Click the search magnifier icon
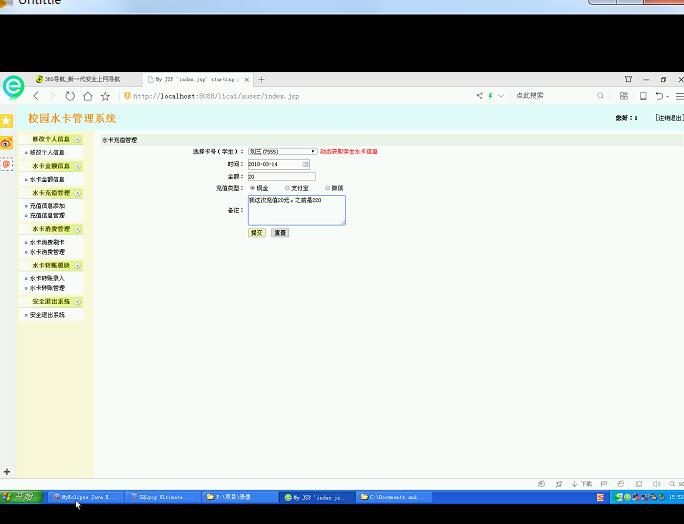 pos(601,96)
